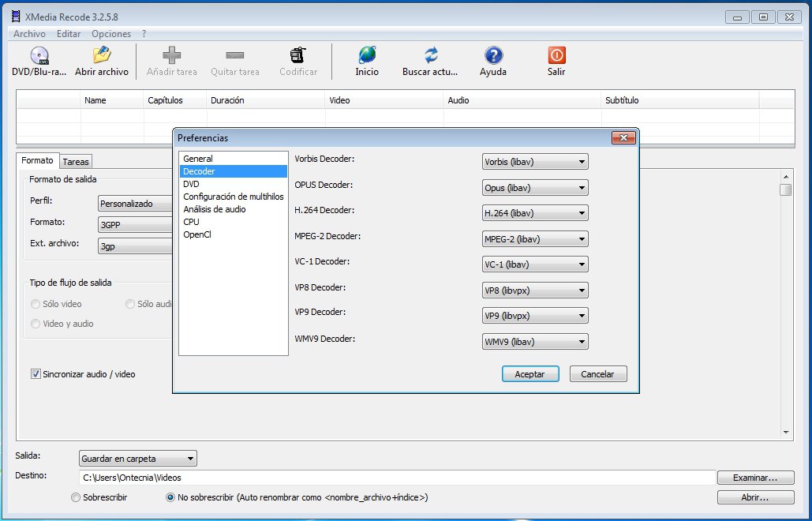The image size is (812, 521).
Task: Open the H.264 Decoder dropdown
Action: click(x=535, y=213)
